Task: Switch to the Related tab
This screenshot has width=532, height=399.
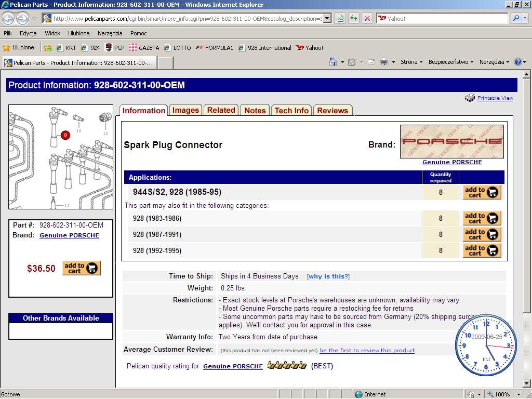Action: coord(221,110)
